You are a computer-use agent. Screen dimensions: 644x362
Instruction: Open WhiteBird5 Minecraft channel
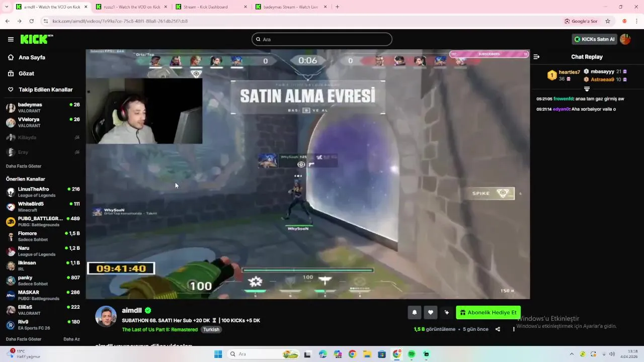click(x=43, y=207)
